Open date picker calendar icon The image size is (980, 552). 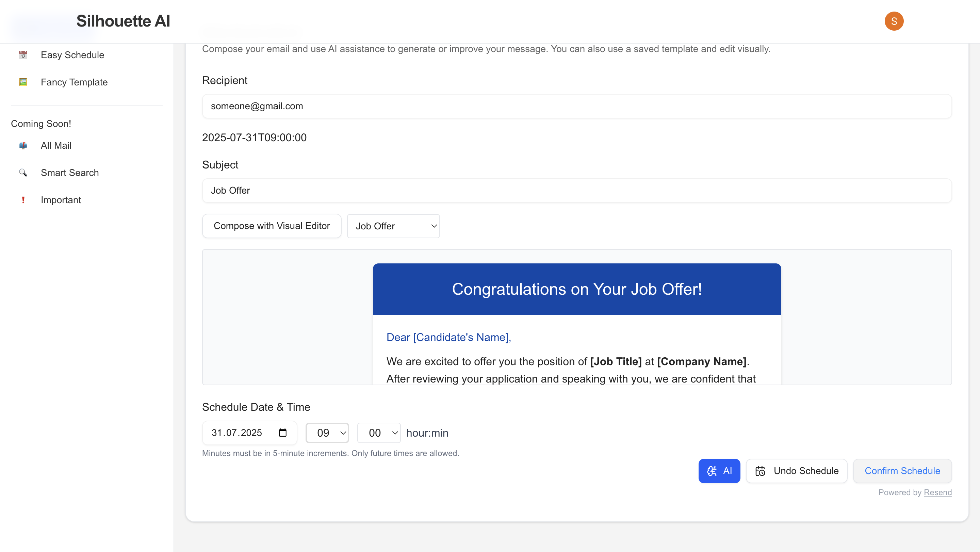tap(283, 433)
